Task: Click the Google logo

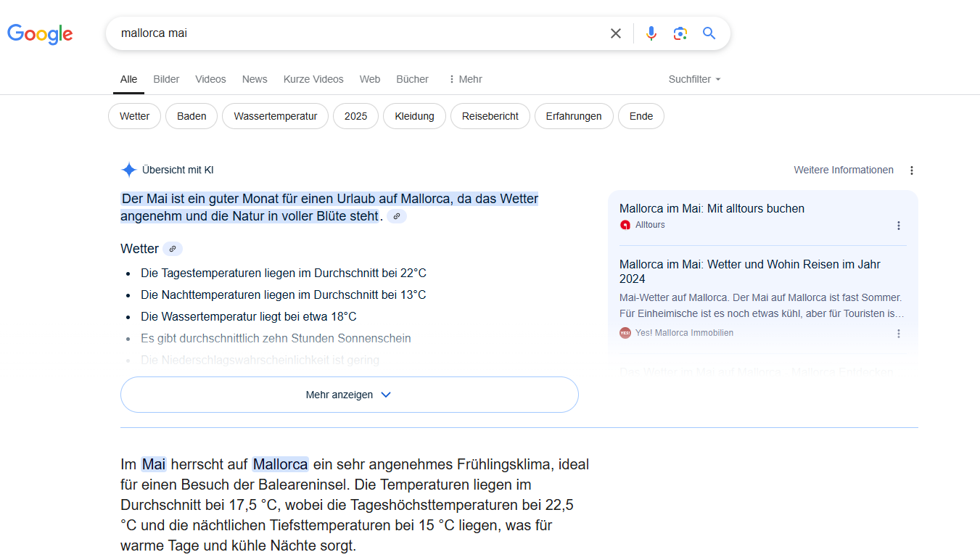Action: click(x=40, y=33)
